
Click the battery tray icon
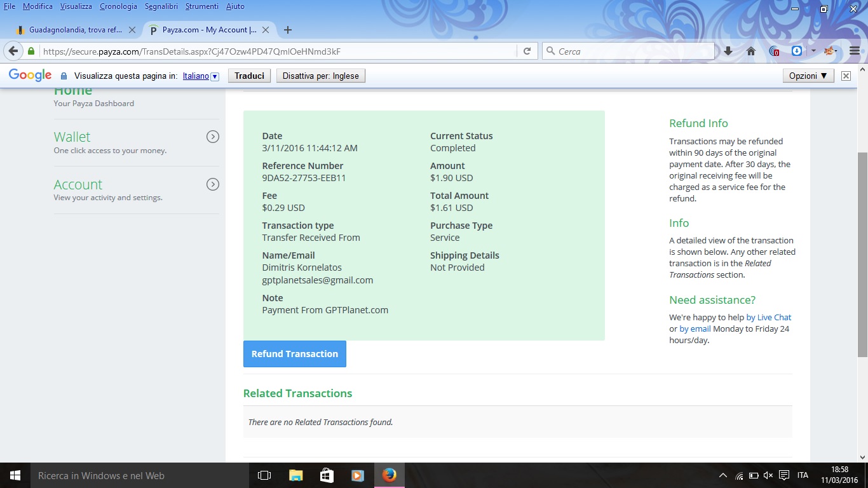tap(754, 475)
